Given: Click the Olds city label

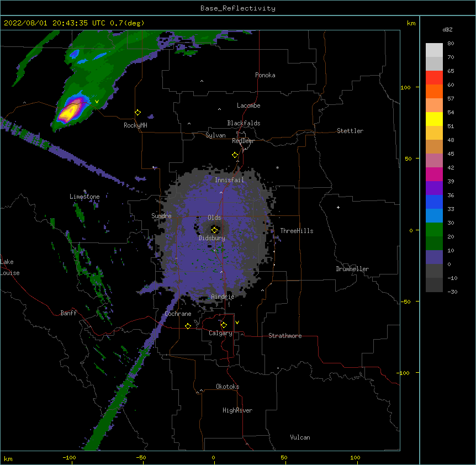Looking at the screenshot, I should tap(214, 218).
